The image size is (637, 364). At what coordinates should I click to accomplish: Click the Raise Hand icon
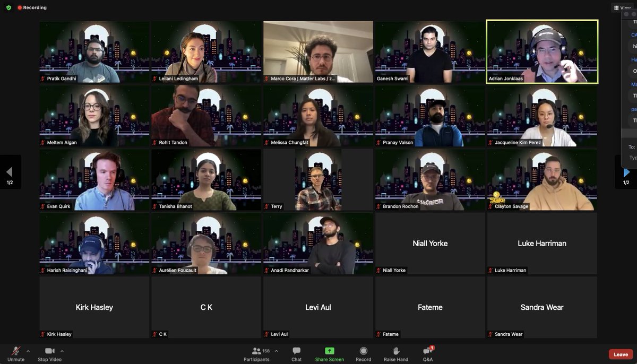[x=396, y=351]
